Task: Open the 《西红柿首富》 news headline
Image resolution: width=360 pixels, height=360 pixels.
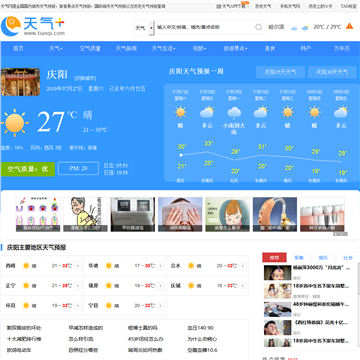Action: pos(320,323)
